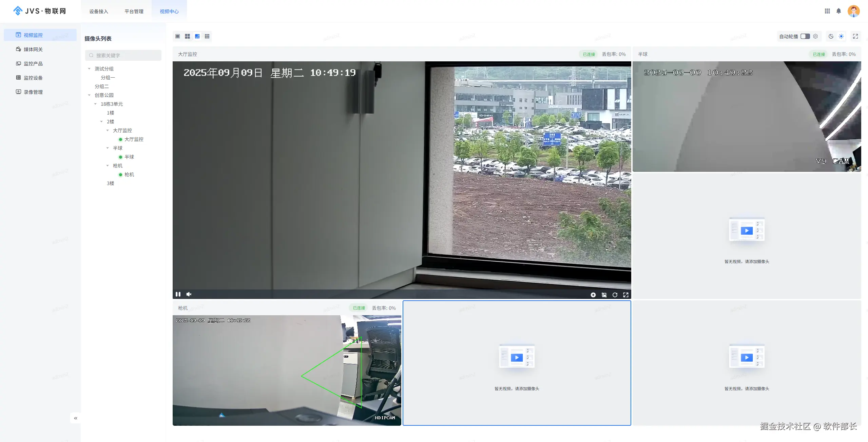This screenshot has width=868, height=442.
Task: Open 监控设备 sidebar item
Action: click(33, 78)
